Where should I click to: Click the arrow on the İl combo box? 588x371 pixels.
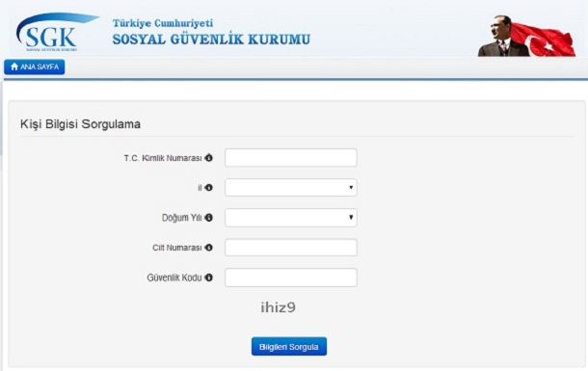[x=351, y=187]
